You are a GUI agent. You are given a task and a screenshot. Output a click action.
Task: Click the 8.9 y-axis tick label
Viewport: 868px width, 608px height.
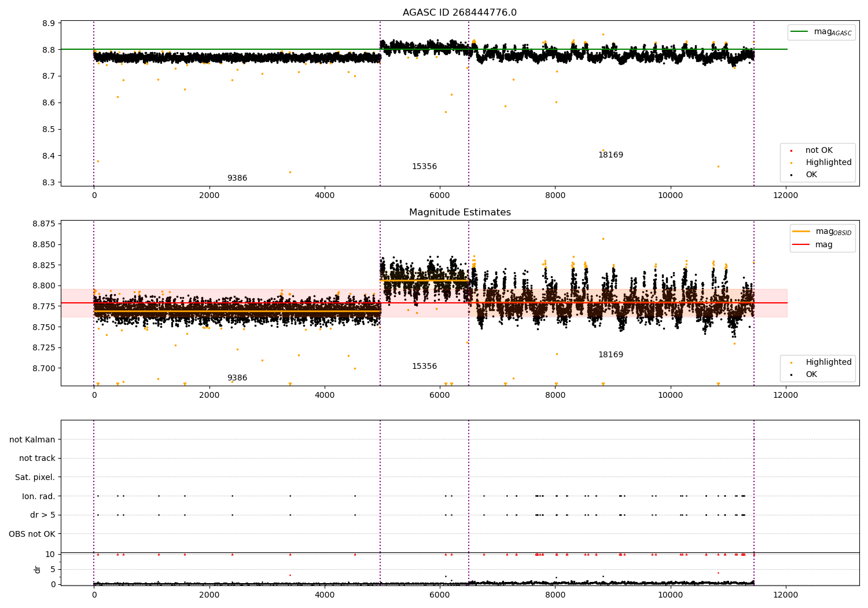tap(49, 23)
